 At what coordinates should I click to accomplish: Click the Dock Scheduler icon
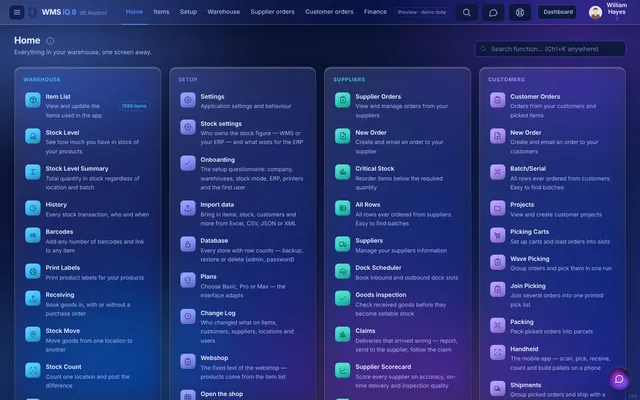pyautogui.click(x=342, y=271)
